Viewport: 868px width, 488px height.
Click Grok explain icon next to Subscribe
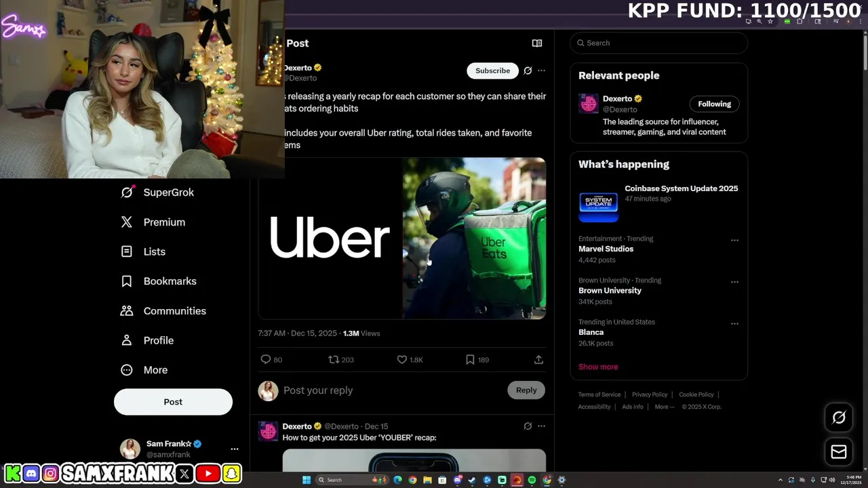tap(528, 70)
